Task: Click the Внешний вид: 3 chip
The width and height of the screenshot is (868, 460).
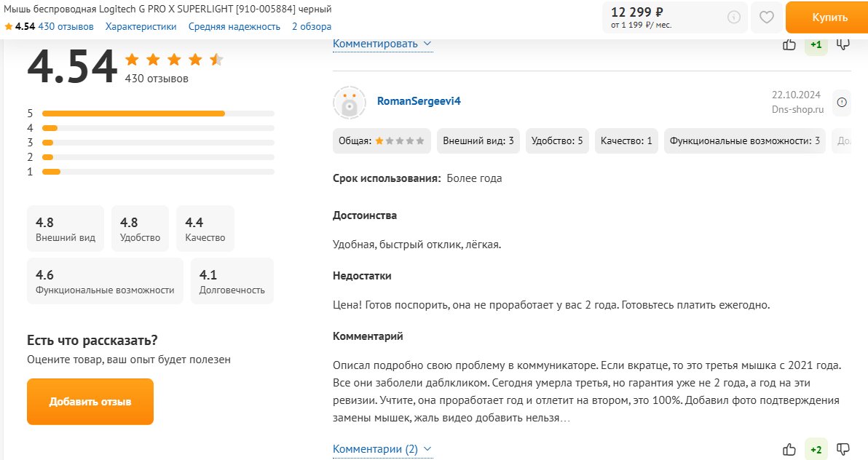Action: click(x=478, y=141)
